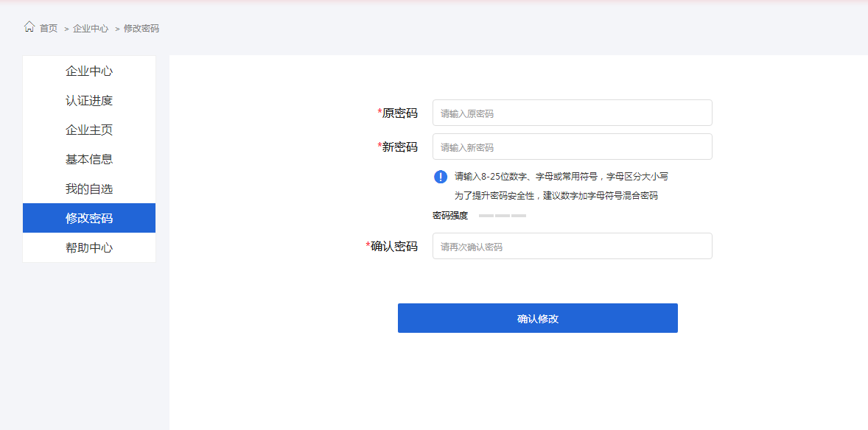Go to 首页 breadcrumb link
868x430 pixels.
click(x=49, y=28)
